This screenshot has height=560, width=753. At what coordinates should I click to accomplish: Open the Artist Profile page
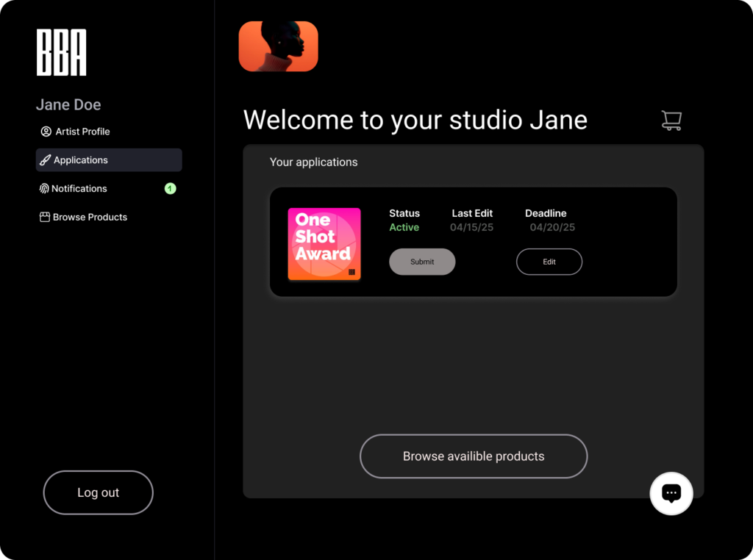(x=82, y=132)
